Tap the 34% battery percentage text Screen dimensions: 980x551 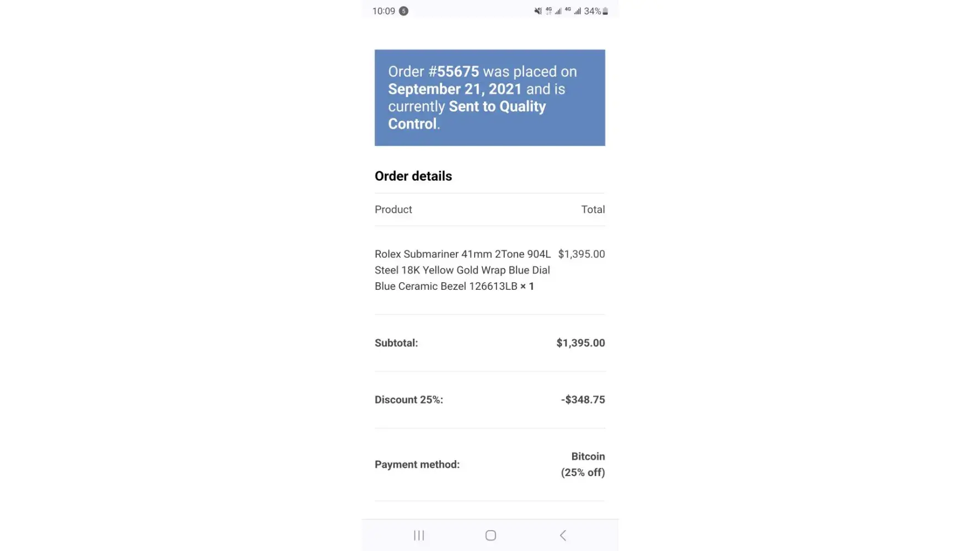point(592,11)
